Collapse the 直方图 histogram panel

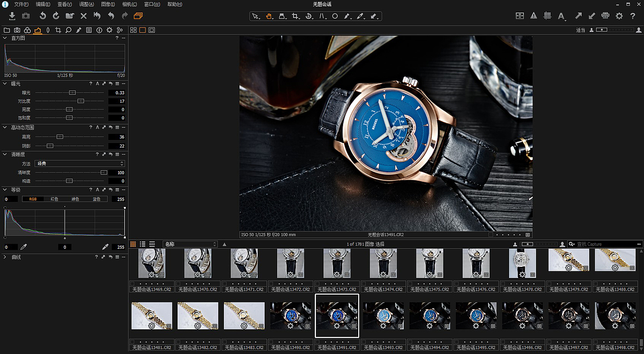coord(5,38)
